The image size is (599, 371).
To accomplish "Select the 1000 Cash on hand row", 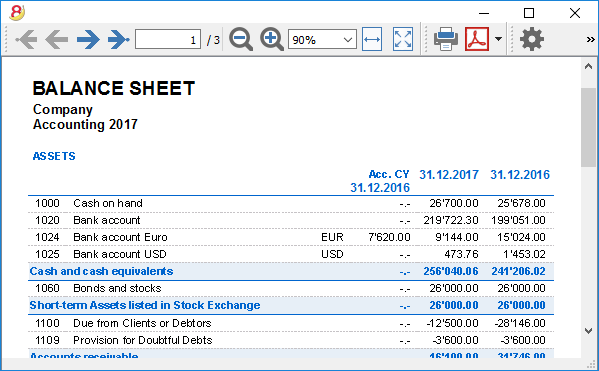I will tap(291, 203).
